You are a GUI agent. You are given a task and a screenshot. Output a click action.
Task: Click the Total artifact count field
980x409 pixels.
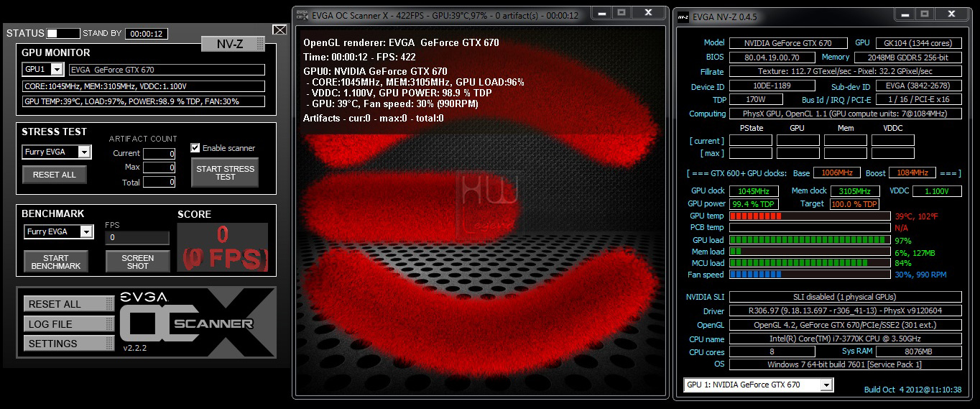[160, 182]
